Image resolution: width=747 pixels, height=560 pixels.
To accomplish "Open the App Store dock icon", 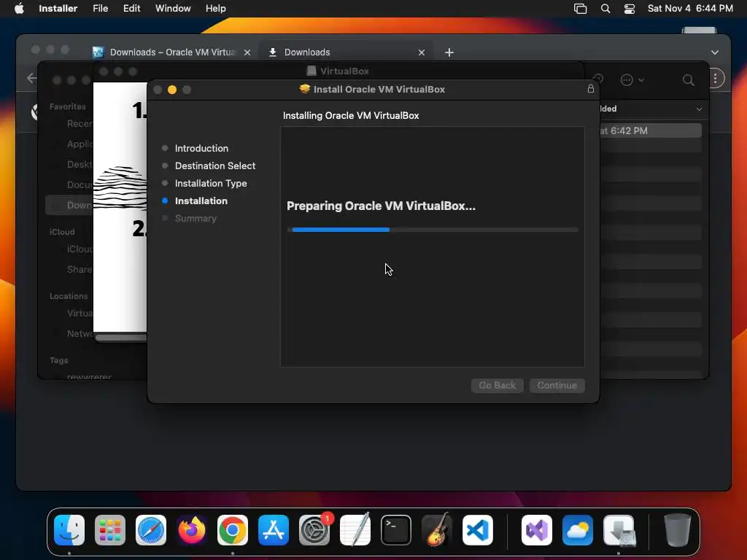I will coord(274,530).
